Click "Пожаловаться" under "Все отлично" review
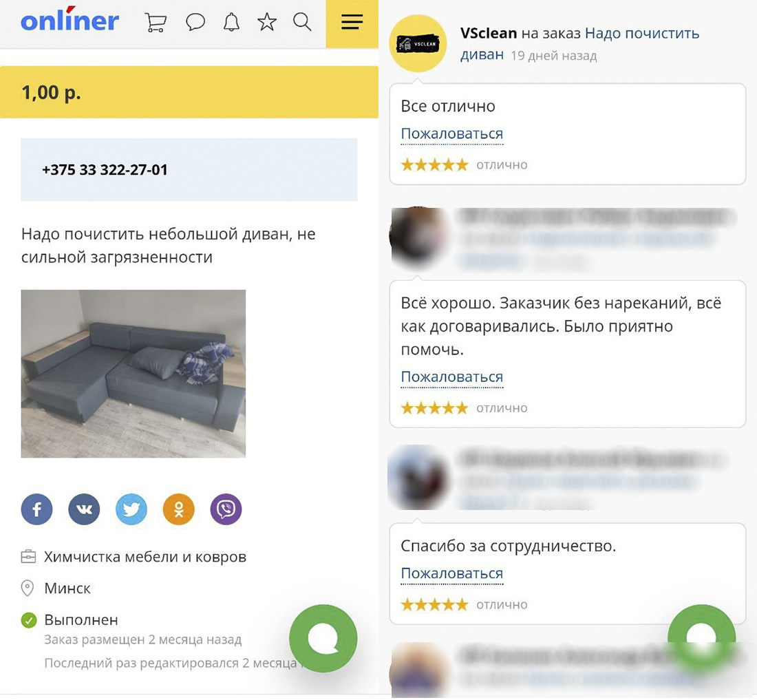Screen dimensions: 757x700 tap(452, 134)
